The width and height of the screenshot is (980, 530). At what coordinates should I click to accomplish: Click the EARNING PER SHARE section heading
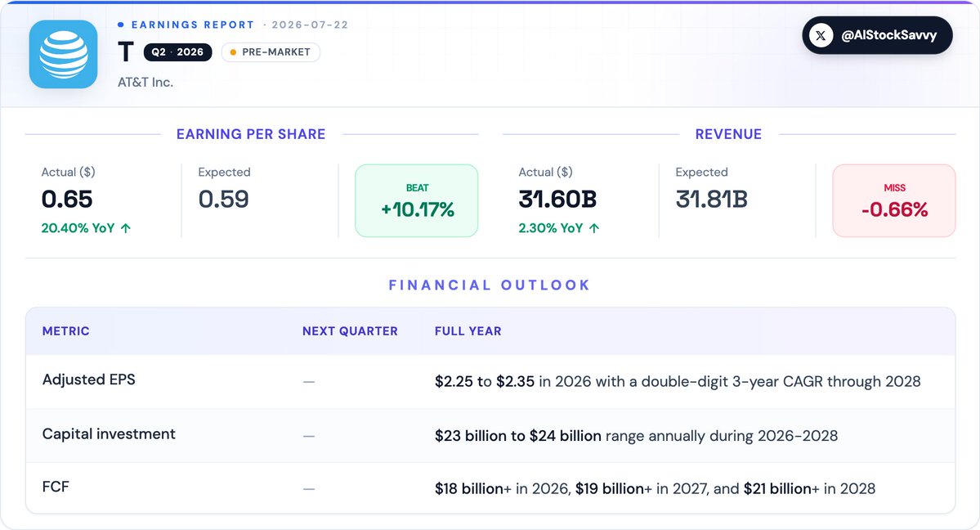click(x=251, y=134)
